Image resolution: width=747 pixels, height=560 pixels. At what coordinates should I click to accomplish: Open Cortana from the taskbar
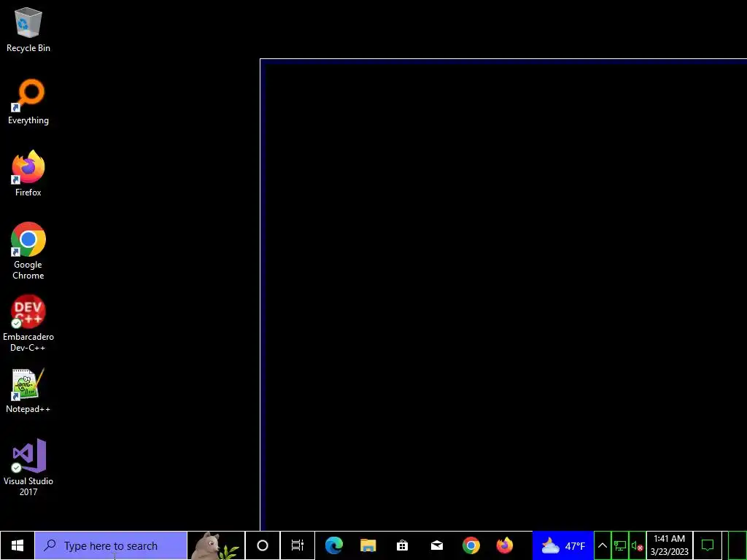263,545
